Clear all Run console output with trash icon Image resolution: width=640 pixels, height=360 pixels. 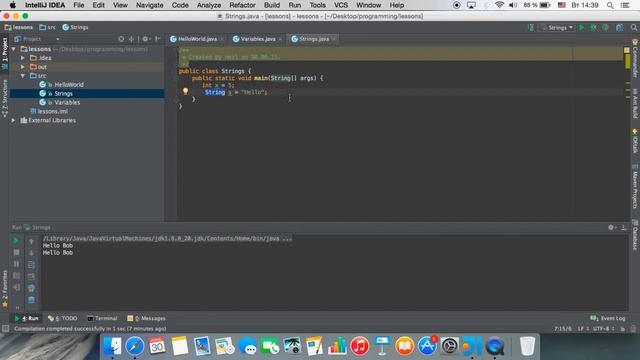(x=31, y=300)
